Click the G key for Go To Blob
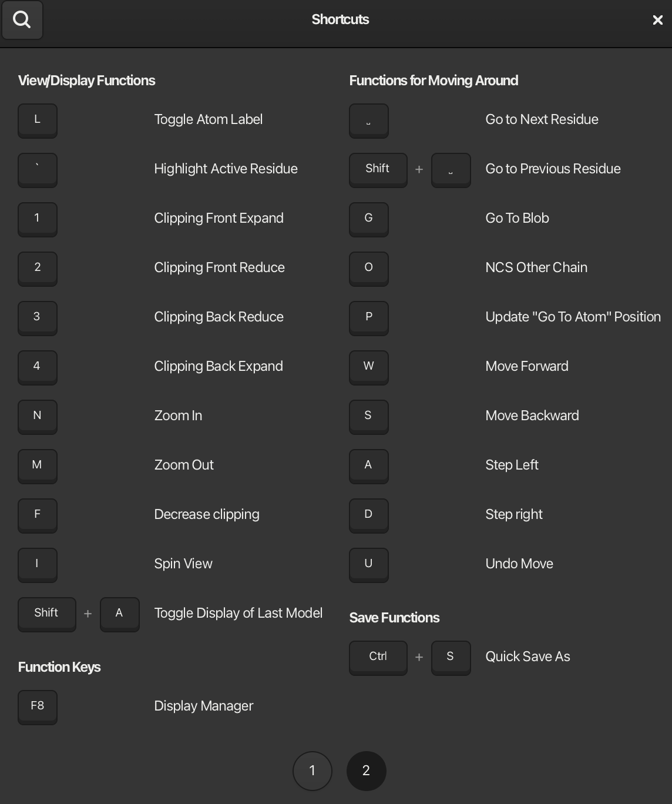The height and width of the screenshot is (804, 672). point(369,219)
